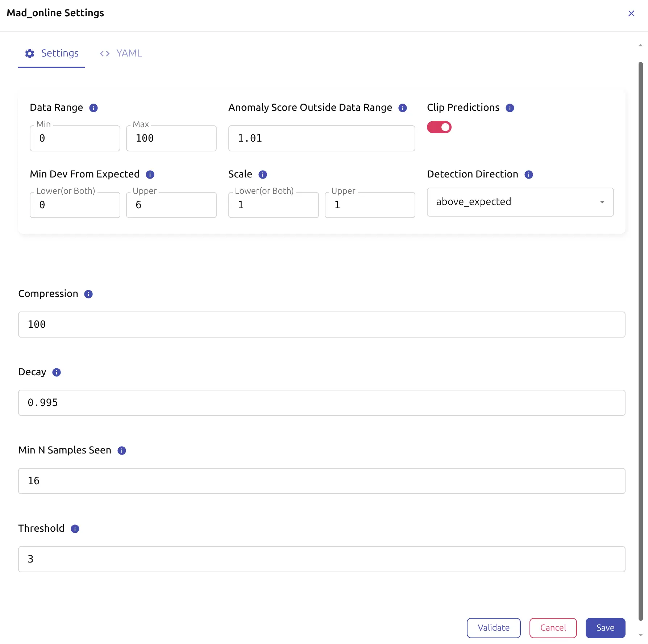Focus the Compression input field
Viewport: 648px width, 644px height.
pyautogui.click(x=321, y=325)
